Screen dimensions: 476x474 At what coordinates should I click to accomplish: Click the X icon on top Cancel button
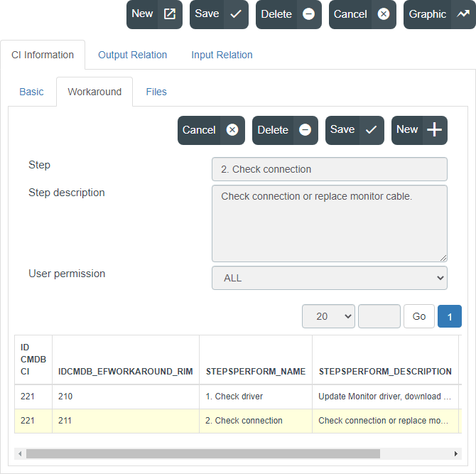(x=384, y=14)
